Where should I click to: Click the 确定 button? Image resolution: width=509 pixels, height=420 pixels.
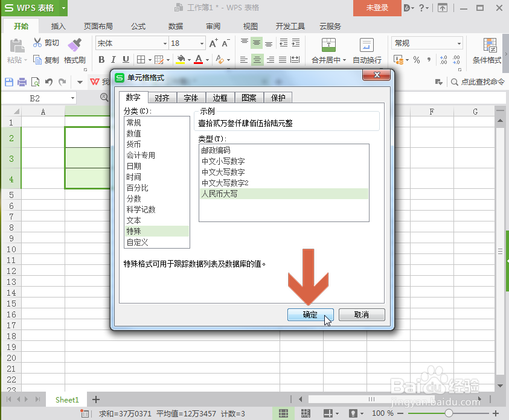tap(310, 314)
